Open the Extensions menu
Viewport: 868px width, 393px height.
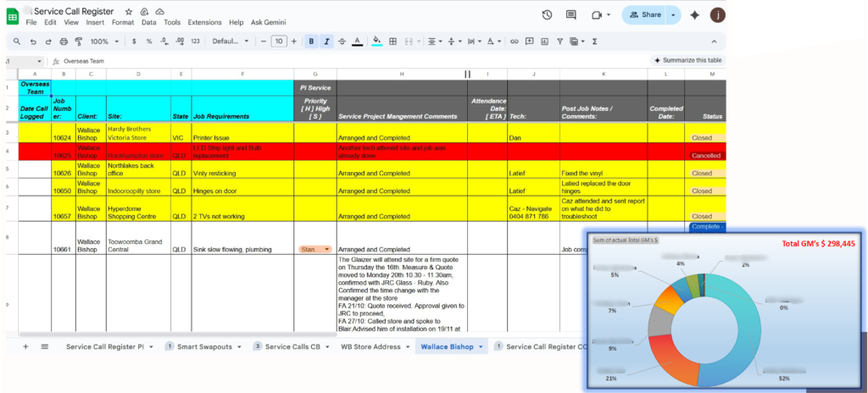203,22
